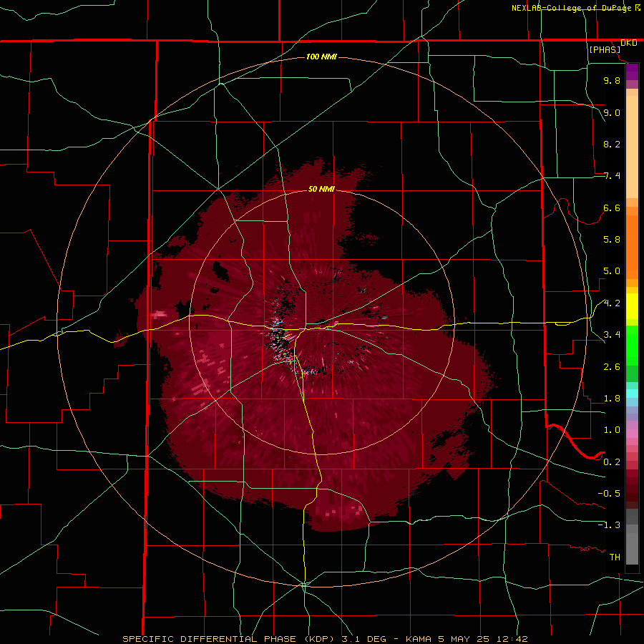Click the 1.0 scale value
The height and width of the screenshot is (644, 644).
coord(612,430)
